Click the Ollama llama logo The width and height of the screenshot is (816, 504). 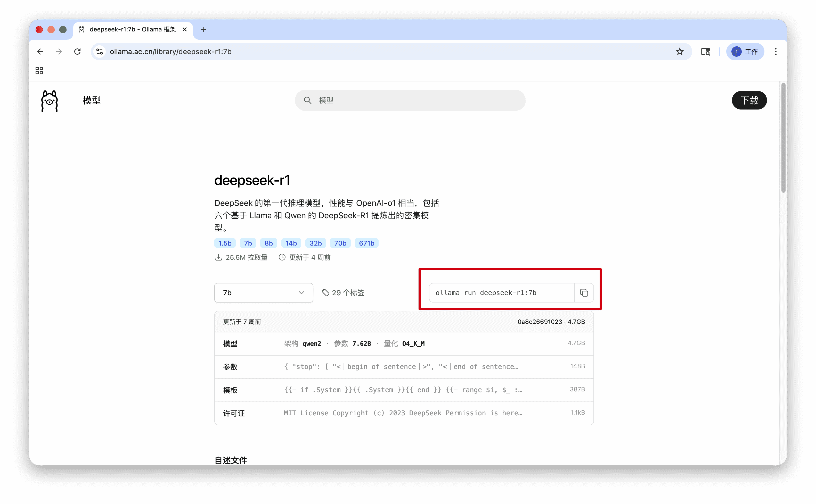tap(49, 101)
